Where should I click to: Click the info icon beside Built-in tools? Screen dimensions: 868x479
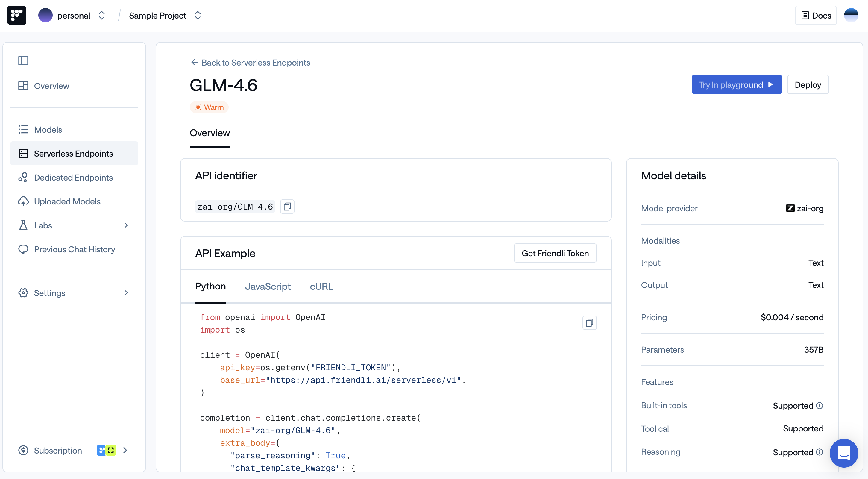(x=820, y=406)
